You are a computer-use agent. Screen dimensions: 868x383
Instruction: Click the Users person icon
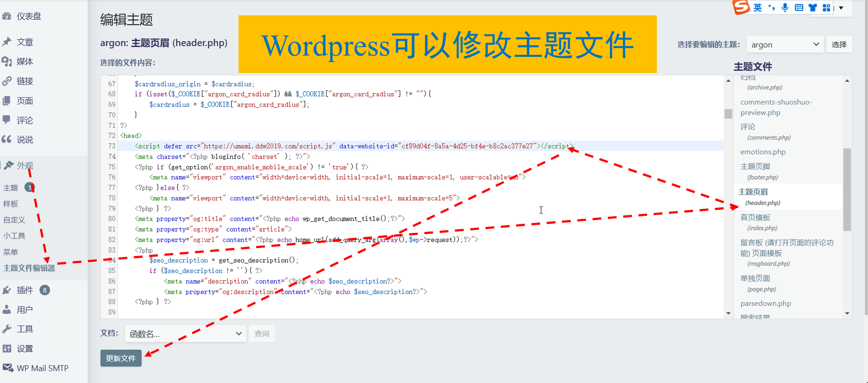[x=7, y=310]
